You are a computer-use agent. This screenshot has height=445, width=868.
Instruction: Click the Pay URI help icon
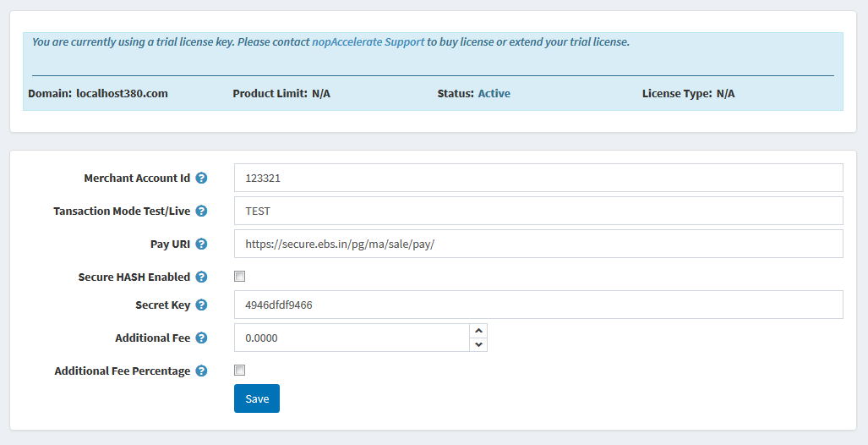(x=201, y=244)
